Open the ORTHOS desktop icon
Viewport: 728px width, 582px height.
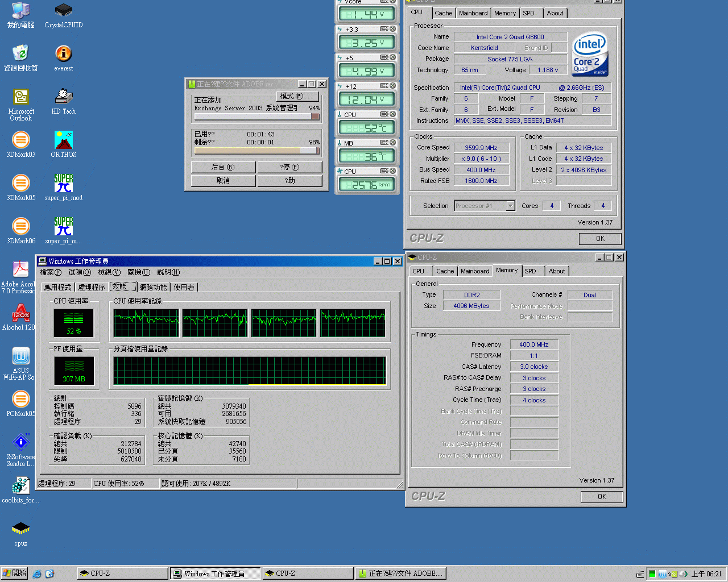pos(63,144)
